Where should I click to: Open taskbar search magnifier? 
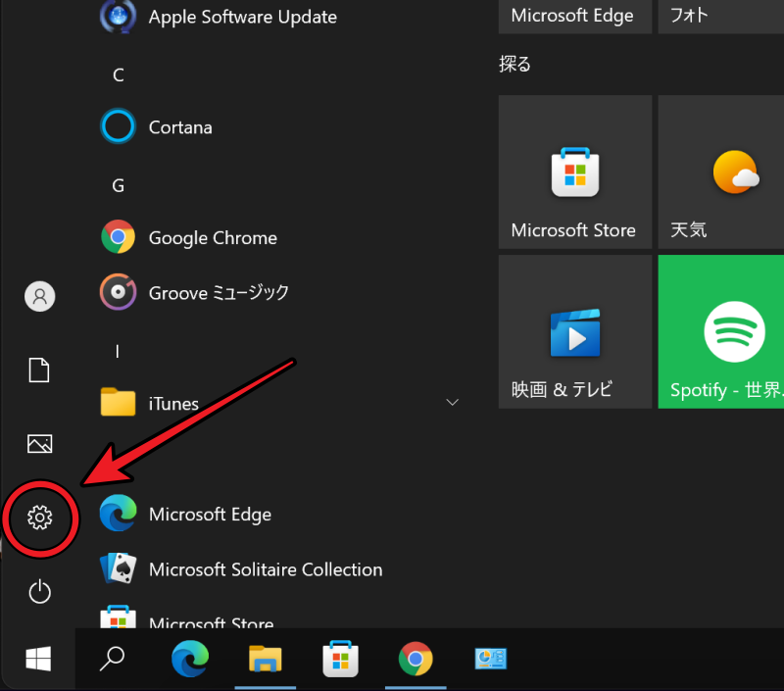(112, 659)
